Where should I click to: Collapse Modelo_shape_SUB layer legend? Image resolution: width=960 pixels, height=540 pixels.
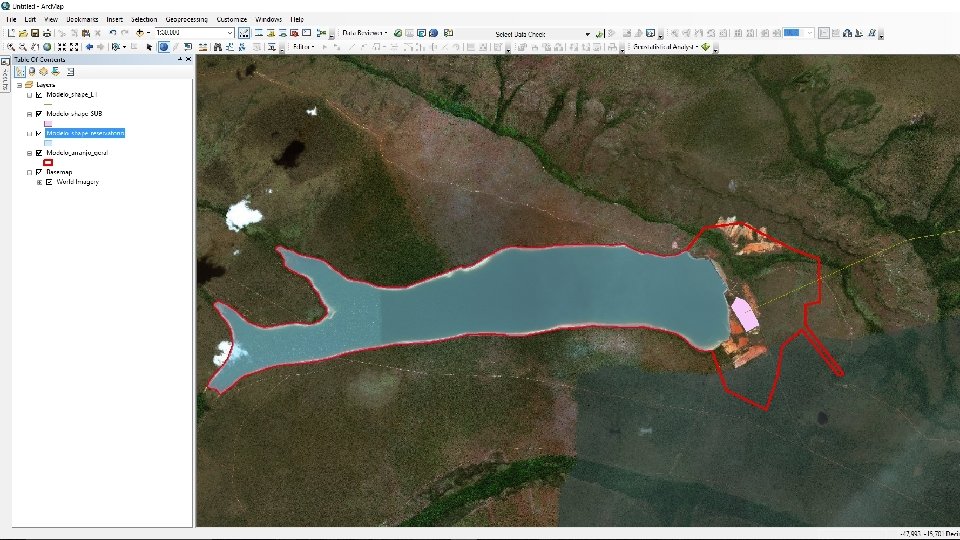[x=29, y=114]
